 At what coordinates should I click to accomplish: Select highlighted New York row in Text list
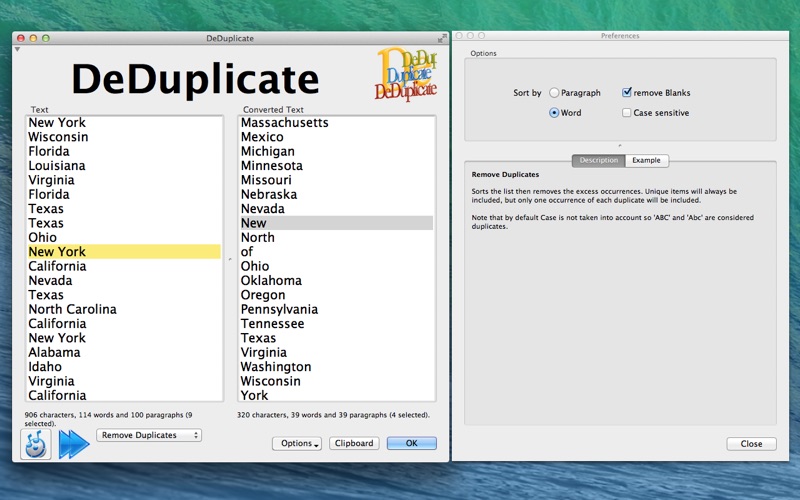pos(124,252)
